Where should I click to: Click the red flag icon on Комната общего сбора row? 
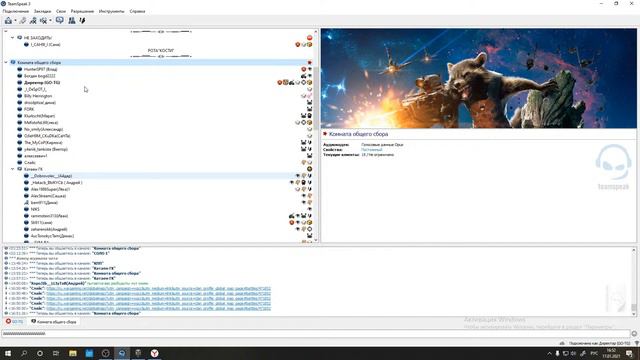pyautogui.click(x=309, y=62)
